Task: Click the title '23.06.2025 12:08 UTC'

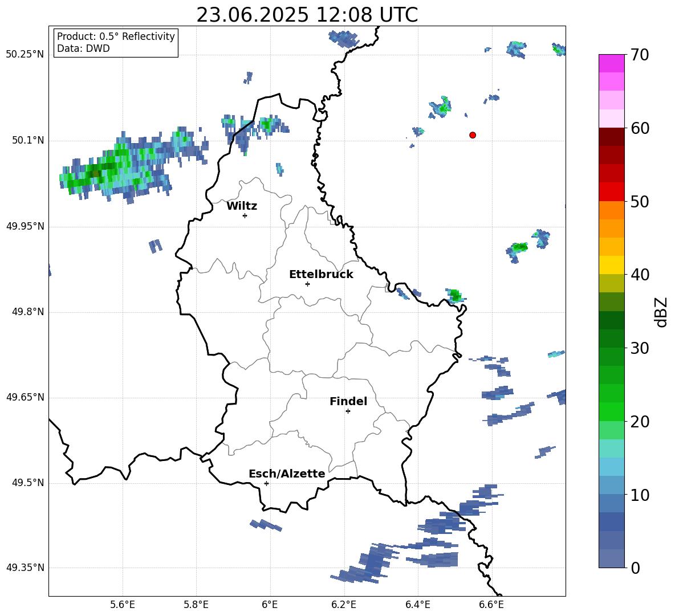Action: [307, 15]
